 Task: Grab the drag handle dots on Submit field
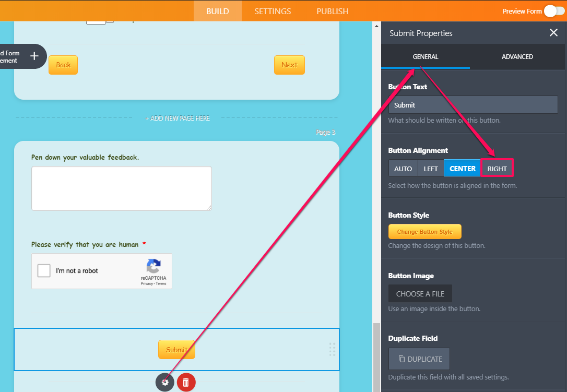(x=333, y=349)
